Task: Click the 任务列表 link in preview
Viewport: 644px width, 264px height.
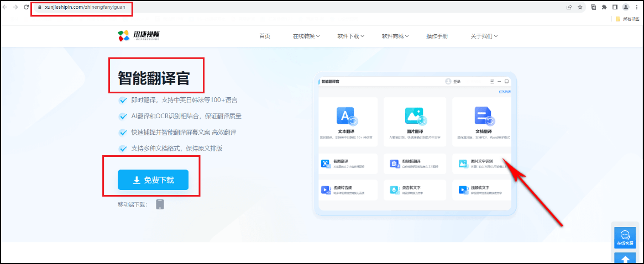Action: 505,92
